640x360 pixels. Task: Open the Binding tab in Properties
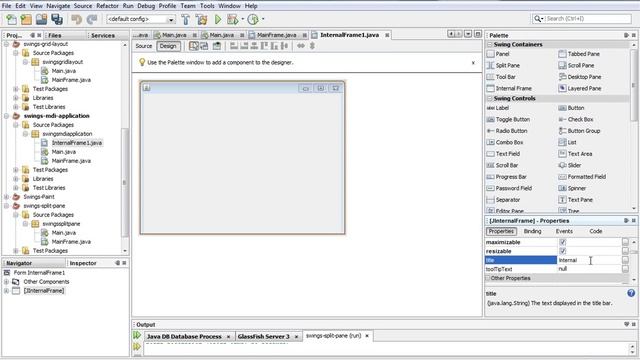pos(532,231)
